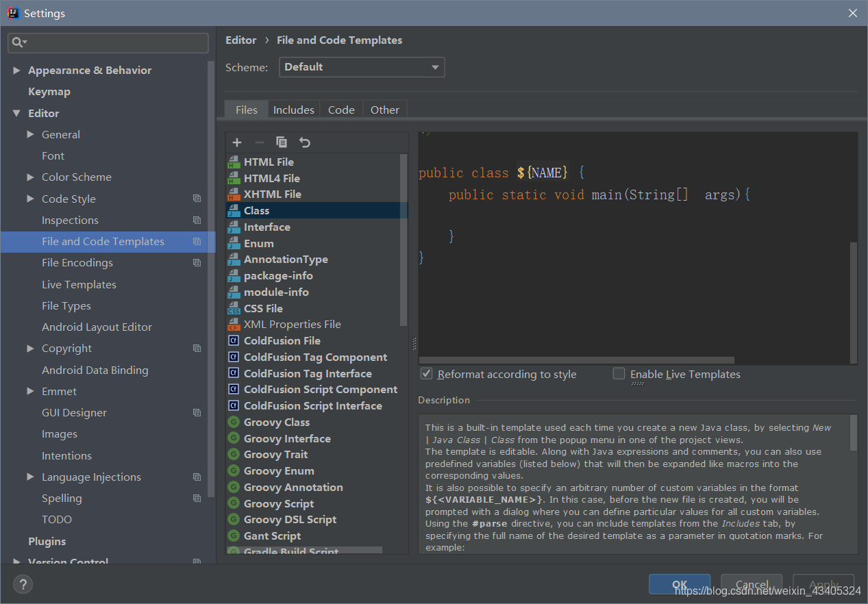
Task: Click the Cancel button
Action: pyautogui.click(x=752, y=584)
